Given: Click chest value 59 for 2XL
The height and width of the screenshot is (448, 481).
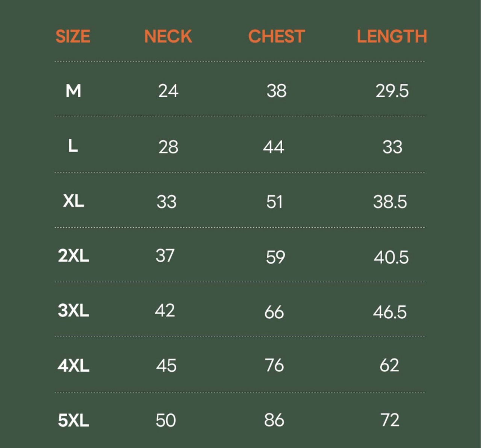Looking at the screenshot, I should [275, 257].
